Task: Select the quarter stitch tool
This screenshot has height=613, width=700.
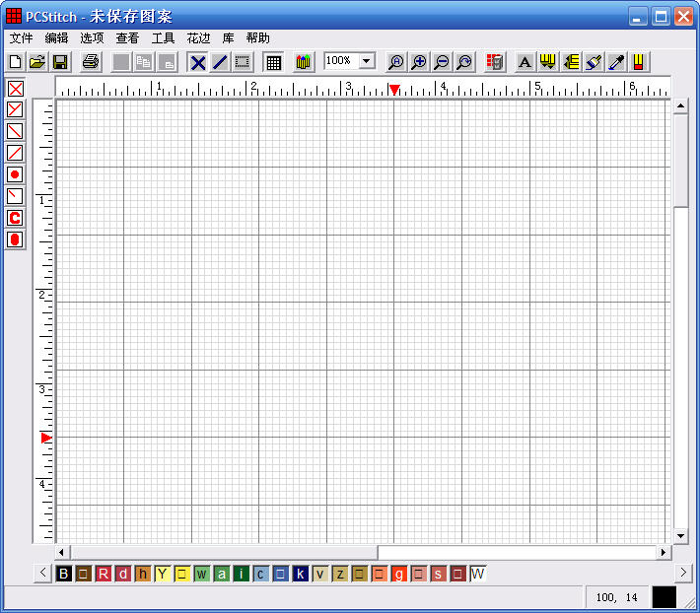Action: [15, 196]
